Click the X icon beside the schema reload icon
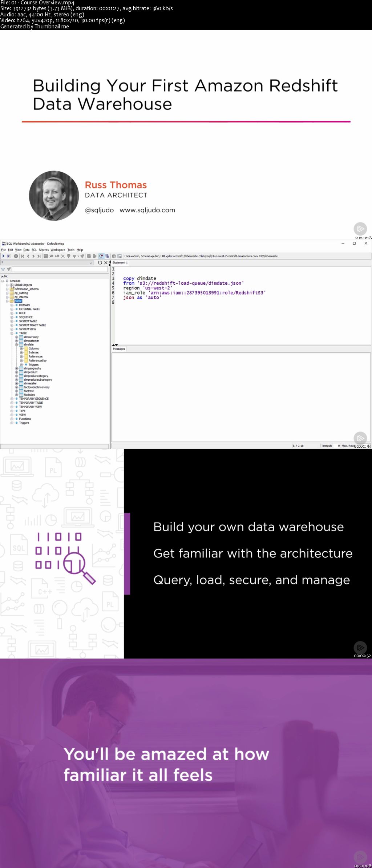 coord(106,263)
